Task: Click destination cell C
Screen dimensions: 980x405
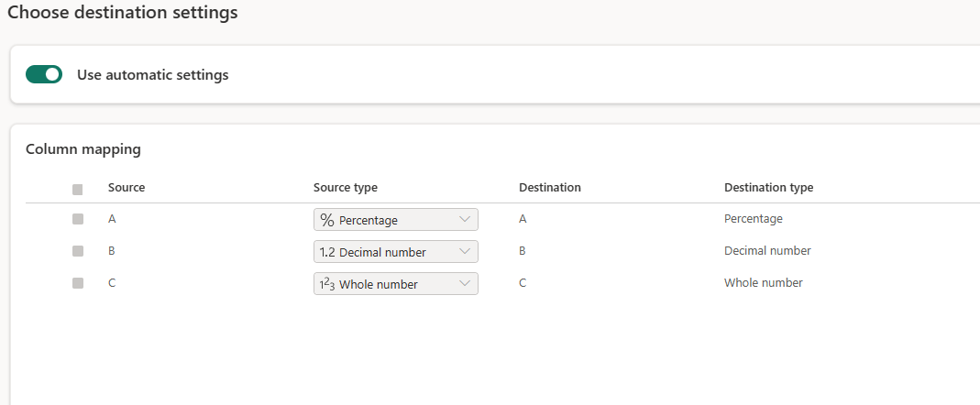Action: tap(523, 283)
